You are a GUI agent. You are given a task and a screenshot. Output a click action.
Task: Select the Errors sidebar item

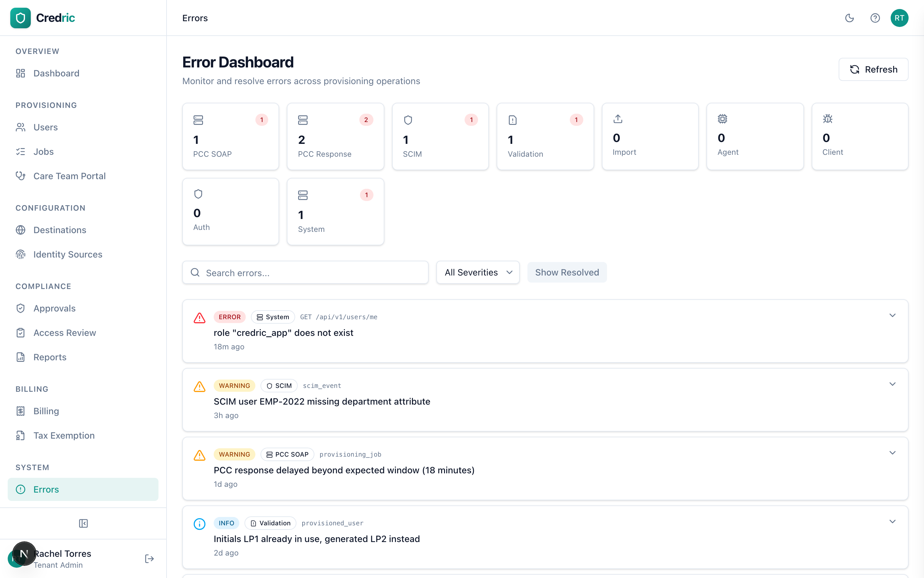coord(83,489)
